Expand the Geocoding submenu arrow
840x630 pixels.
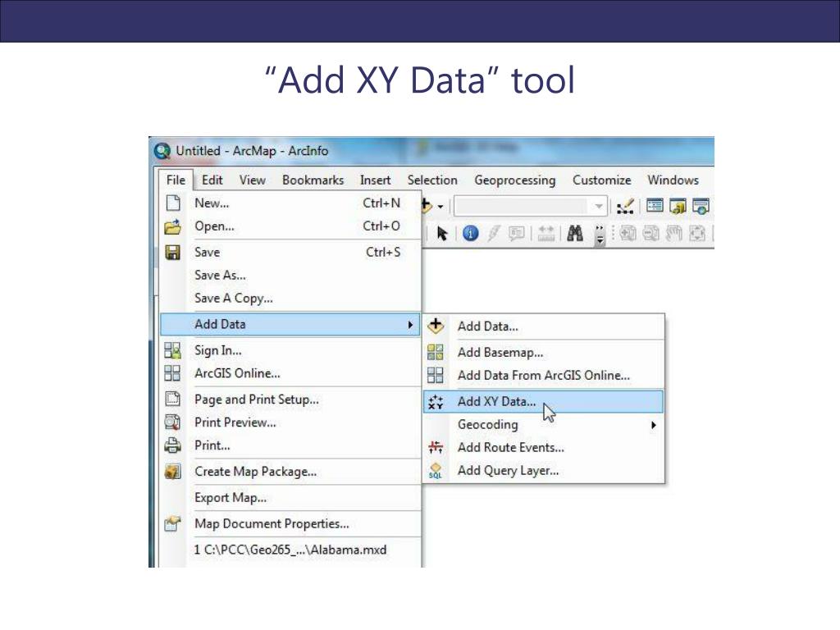(653, 425)
